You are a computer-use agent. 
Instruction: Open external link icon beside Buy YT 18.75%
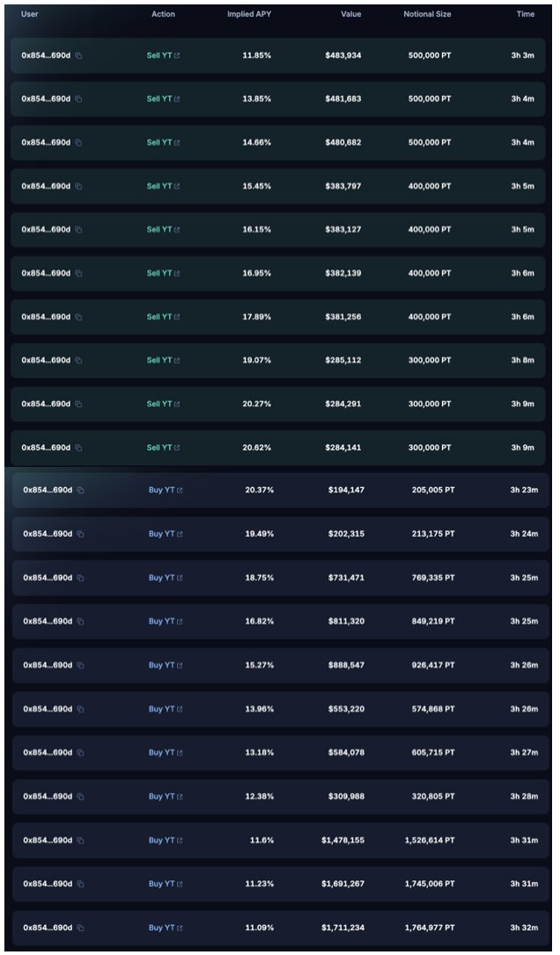point(180,578)
